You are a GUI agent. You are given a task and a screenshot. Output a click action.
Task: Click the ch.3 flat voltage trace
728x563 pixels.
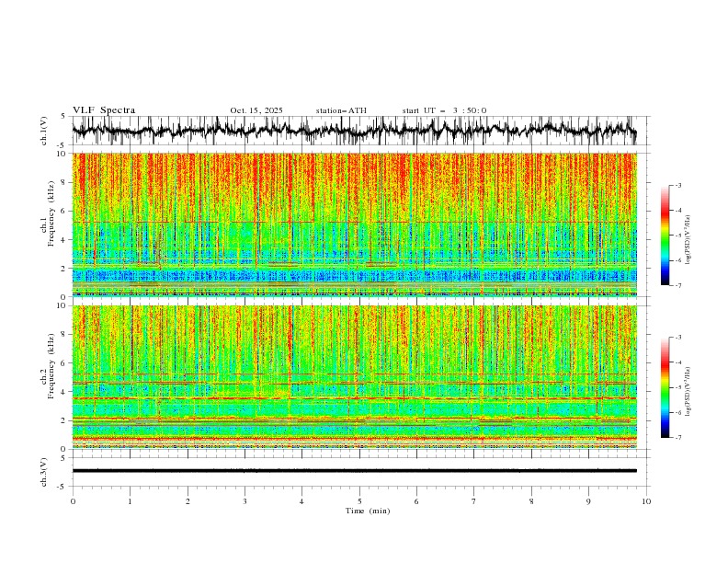[354, 471]
